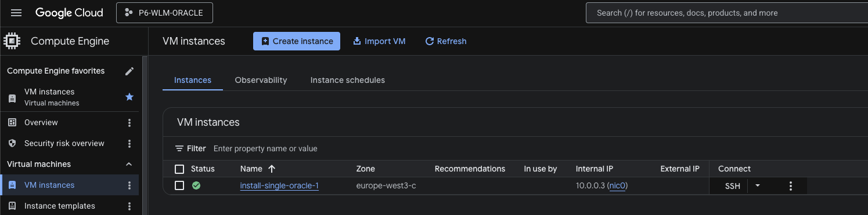
Task: Open Security risk overview
Action: [64, 143]
